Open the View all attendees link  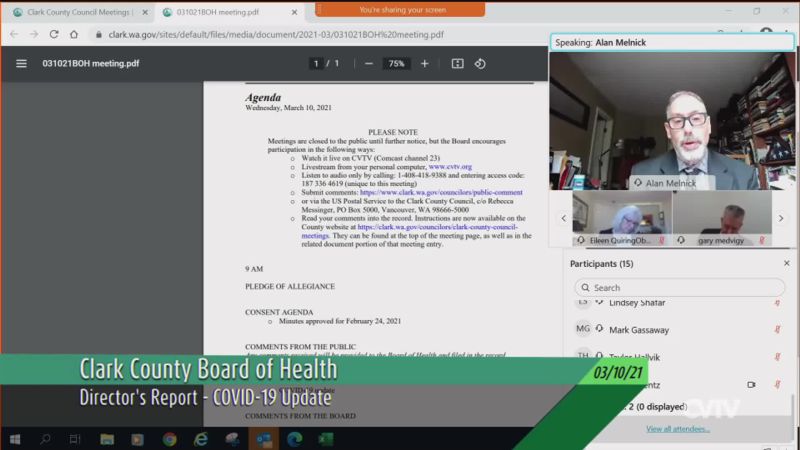(x=678, y=428)
